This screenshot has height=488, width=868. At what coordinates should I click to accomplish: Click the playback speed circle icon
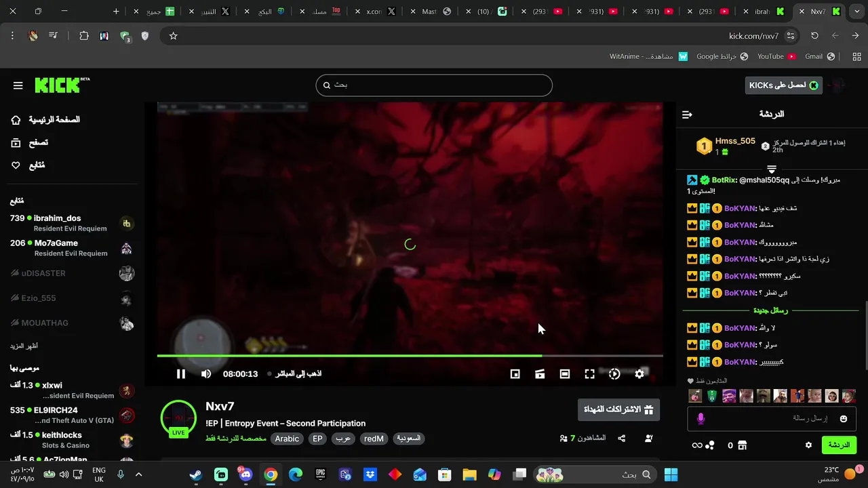click(x=614, y=373)
